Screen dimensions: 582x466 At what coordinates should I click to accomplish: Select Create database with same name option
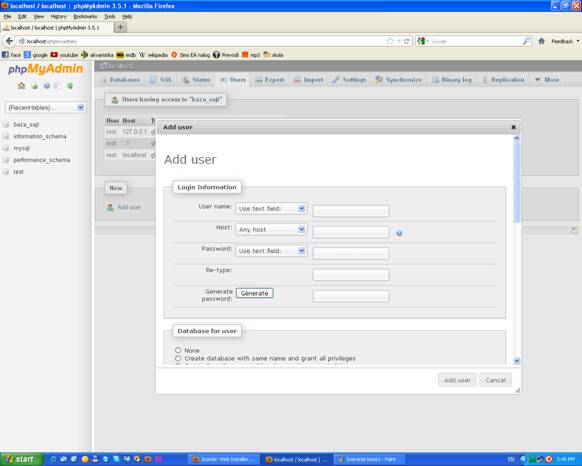coord(178,358)
